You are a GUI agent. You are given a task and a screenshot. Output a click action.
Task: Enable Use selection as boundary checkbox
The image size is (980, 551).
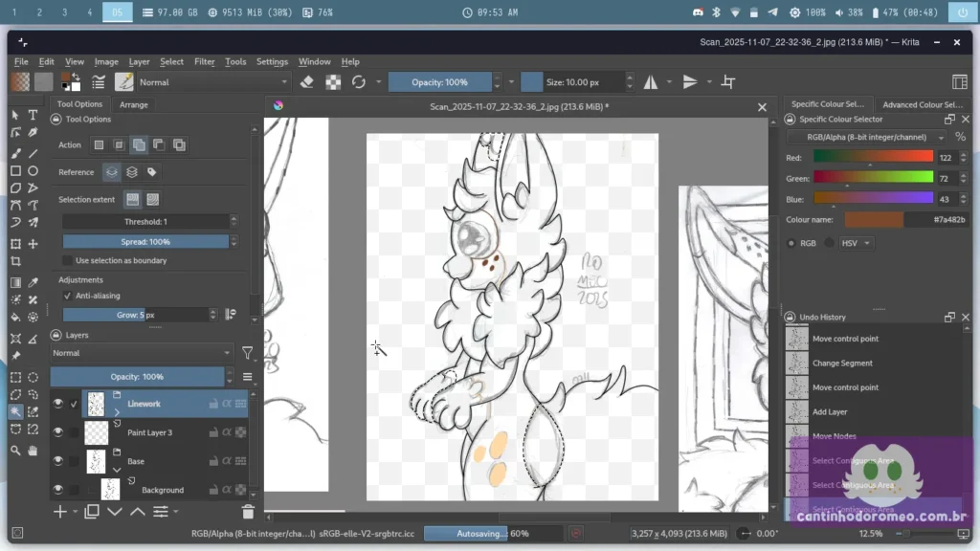67,260
